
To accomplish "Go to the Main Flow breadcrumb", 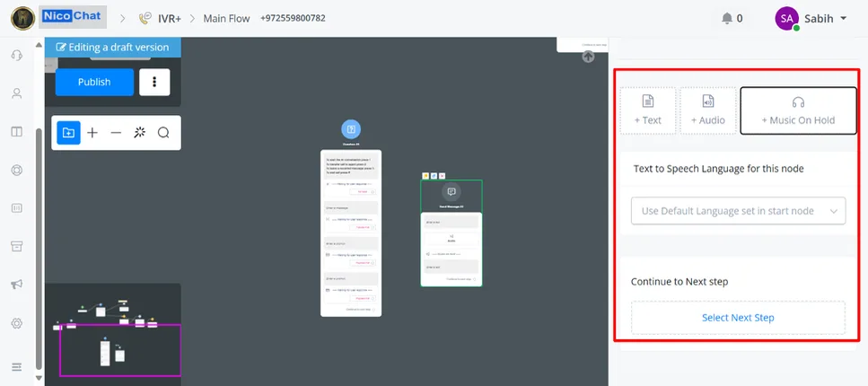I will click(x=226, y=18).
